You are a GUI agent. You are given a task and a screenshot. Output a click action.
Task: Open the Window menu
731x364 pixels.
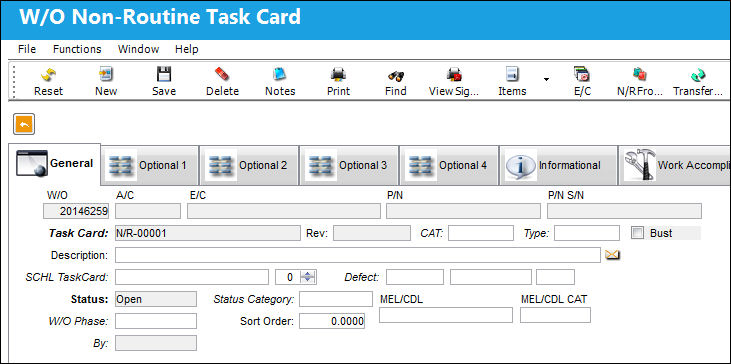coord(138,49)
